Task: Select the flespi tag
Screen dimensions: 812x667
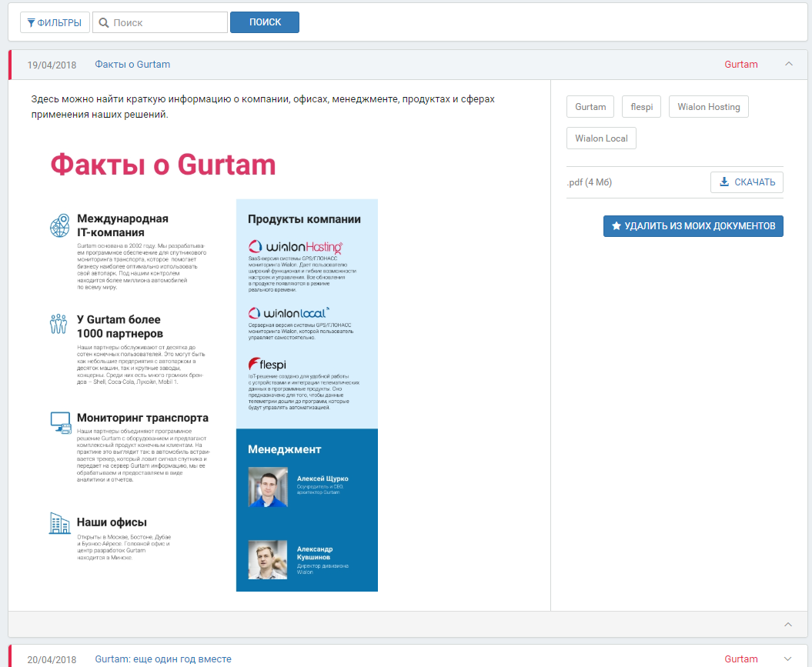Action: 641,107
